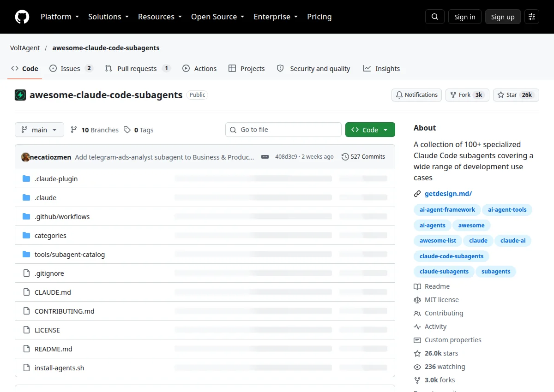Image resolution: width=554 pixels, height=392 pixels.
Task: Switch to the Actions tab
Action: point(199,68)
